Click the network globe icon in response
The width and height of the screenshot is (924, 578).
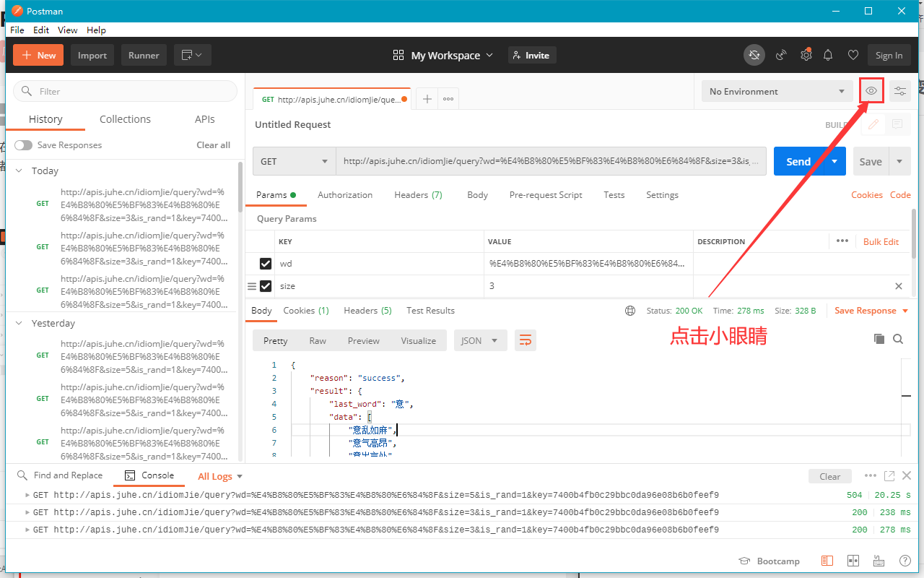coord(630,311)
